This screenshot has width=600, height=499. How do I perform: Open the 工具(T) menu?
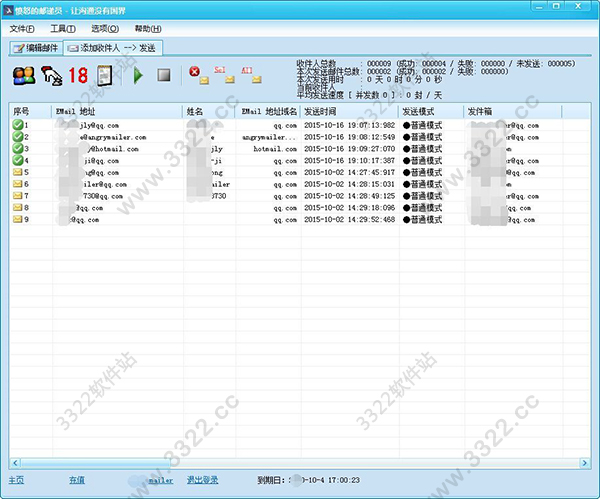pyautogui.click(x=63, y=29)
